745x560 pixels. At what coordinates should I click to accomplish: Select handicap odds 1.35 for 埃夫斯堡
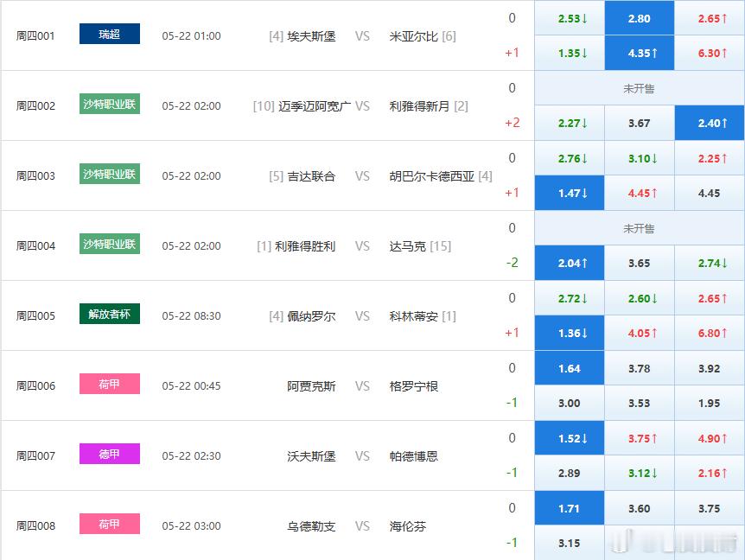[x=570, y=53]
